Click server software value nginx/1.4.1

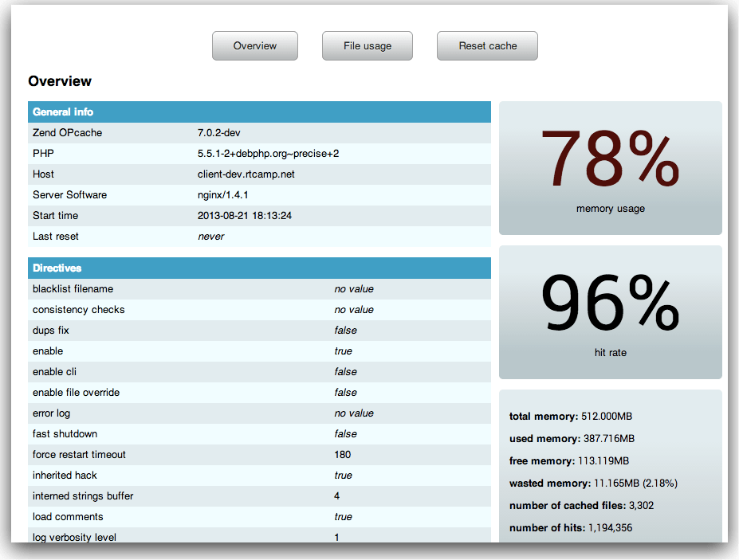tap(223, 195)
